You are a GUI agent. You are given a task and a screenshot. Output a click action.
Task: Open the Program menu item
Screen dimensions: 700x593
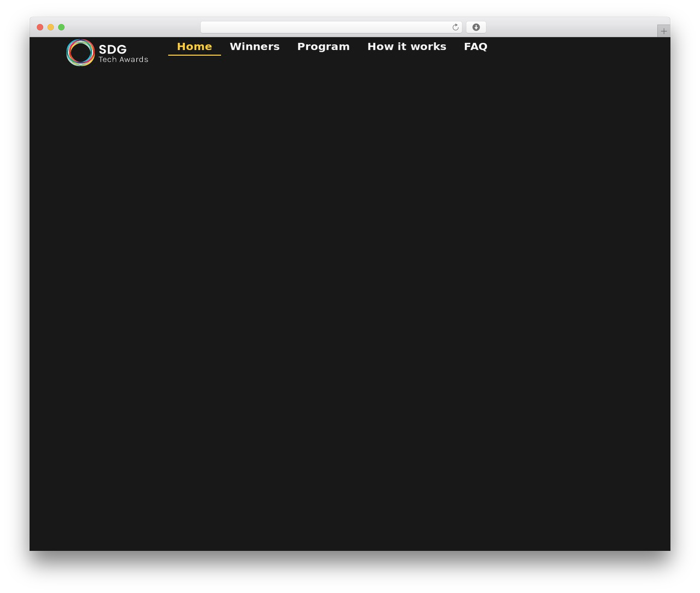(x=323, y=46)
